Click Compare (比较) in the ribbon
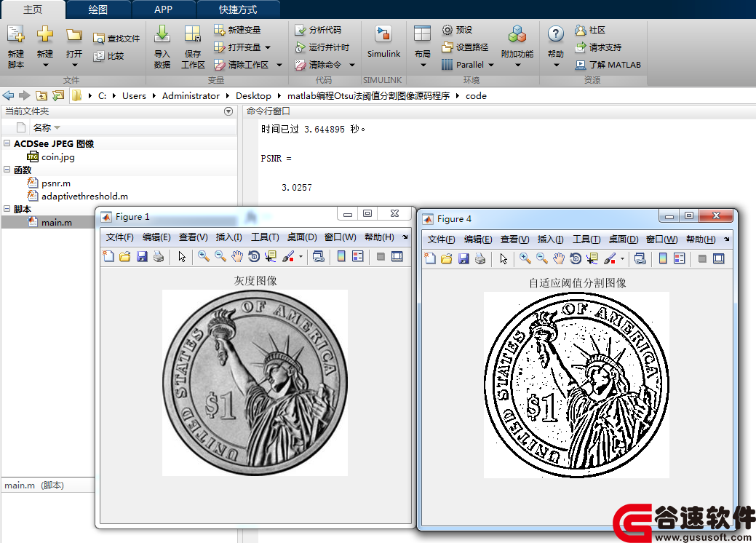 [x=108, y=56]
